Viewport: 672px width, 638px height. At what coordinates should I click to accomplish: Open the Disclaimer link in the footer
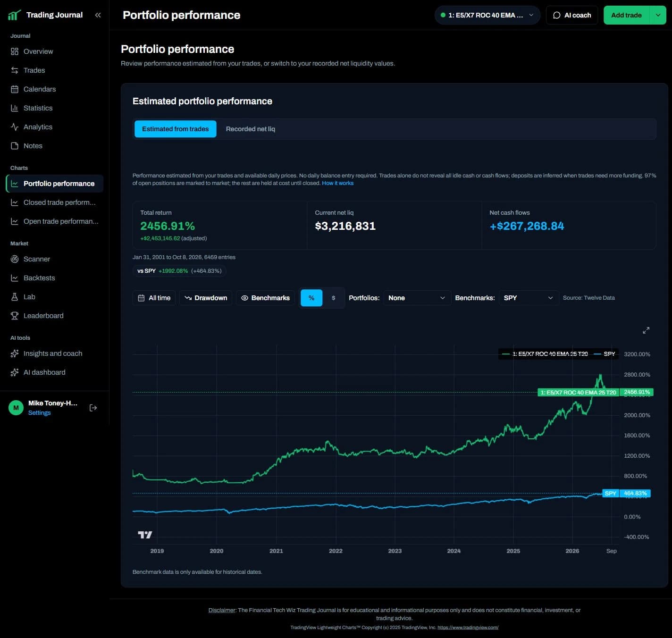click(222, 610)
